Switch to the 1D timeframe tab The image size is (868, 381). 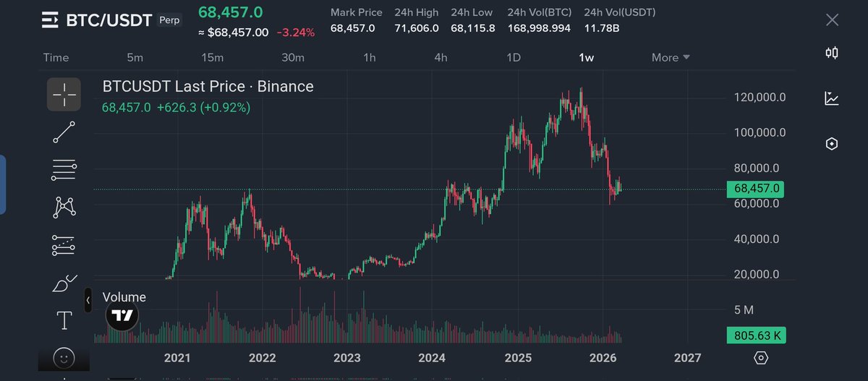513,58
